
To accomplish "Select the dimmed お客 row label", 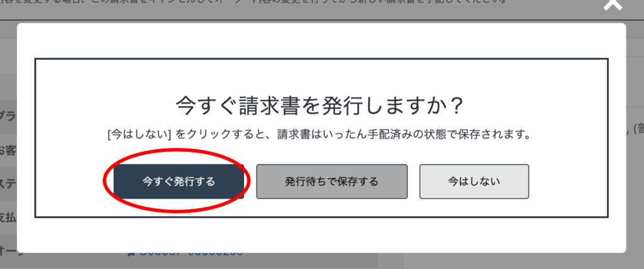I will pyautogui.click(x=8, y=151).
